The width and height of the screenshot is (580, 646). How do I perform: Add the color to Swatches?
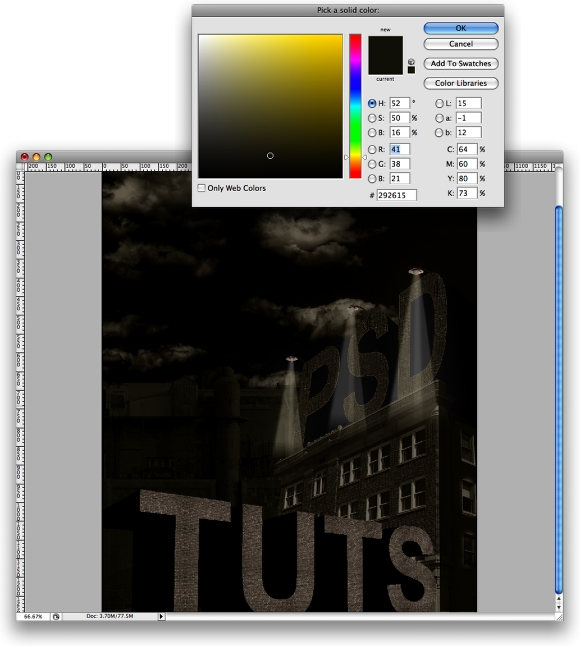pos(461,63)
